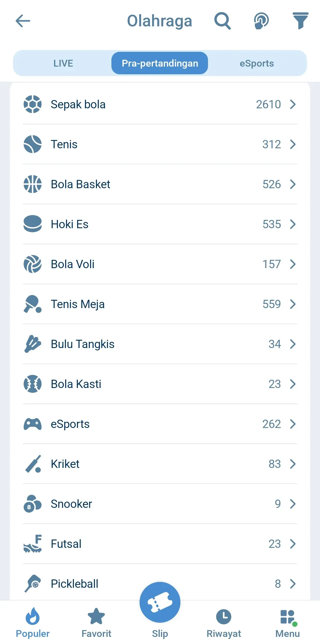Expand the Tenis row chevron

(x=293, y=144)
